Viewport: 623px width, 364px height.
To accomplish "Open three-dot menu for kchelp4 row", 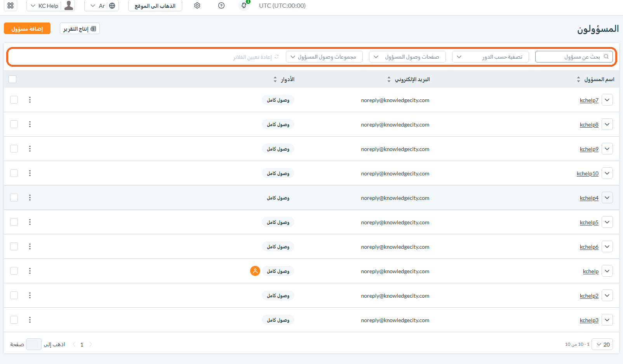I will tap(30, 198).
